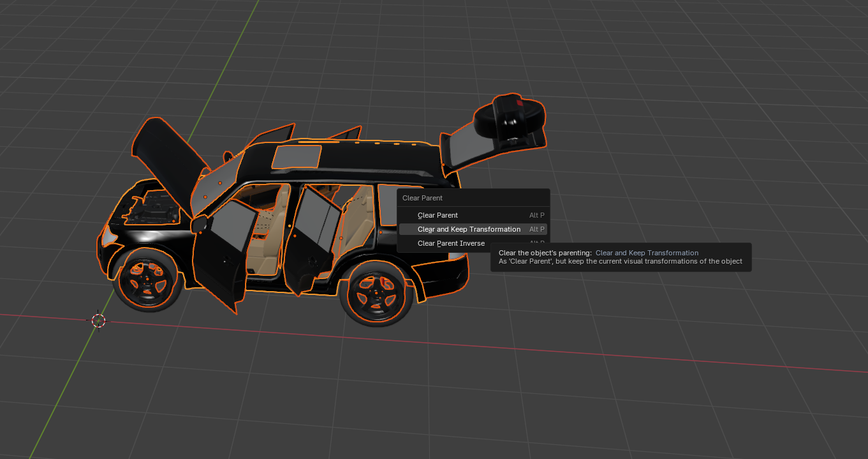Select the car's rear wheel
This screenshot has width=868, height=459.
point(375,294)
